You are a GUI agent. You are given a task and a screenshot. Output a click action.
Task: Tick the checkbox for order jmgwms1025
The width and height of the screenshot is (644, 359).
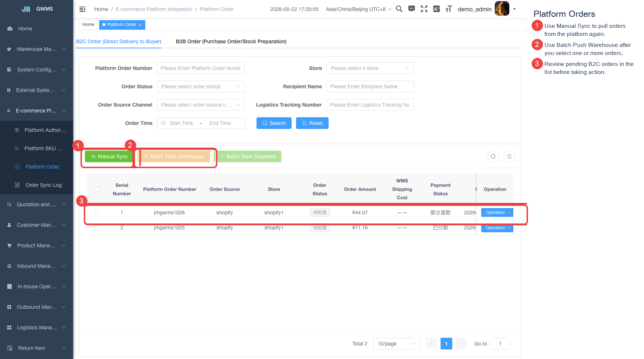(x=97, y=228)
